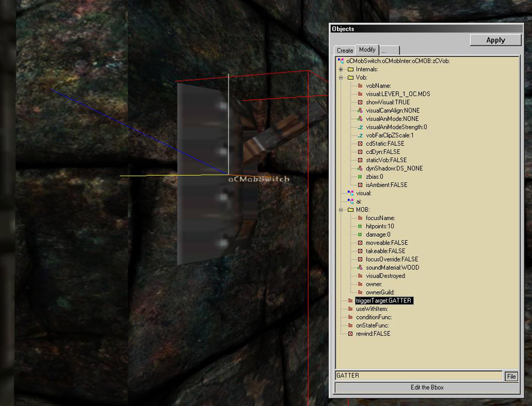Click the Edit the Bbox button
Viewport: 532px width, 406px height.
pyautogui.click(x=427, y=387)
